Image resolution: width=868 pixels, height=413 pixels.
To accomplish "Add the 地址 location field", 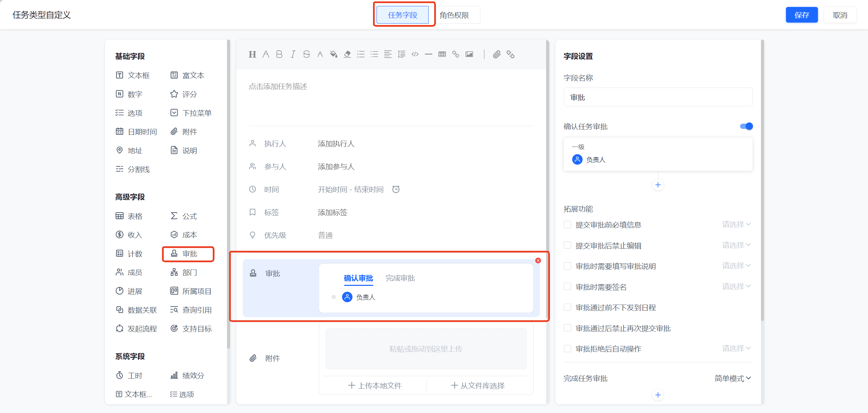I will (x=129, y=150).
